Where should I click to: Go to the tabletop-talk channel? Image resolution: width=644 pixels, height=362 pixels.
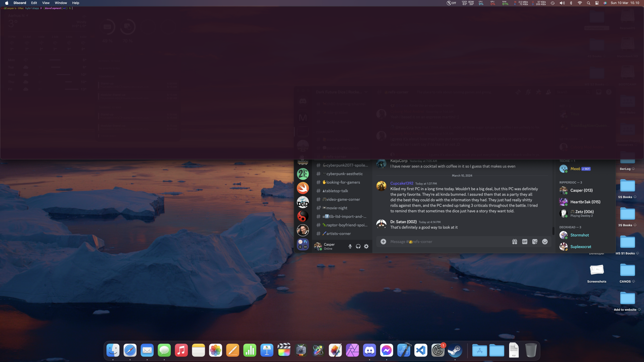(336, 191)
